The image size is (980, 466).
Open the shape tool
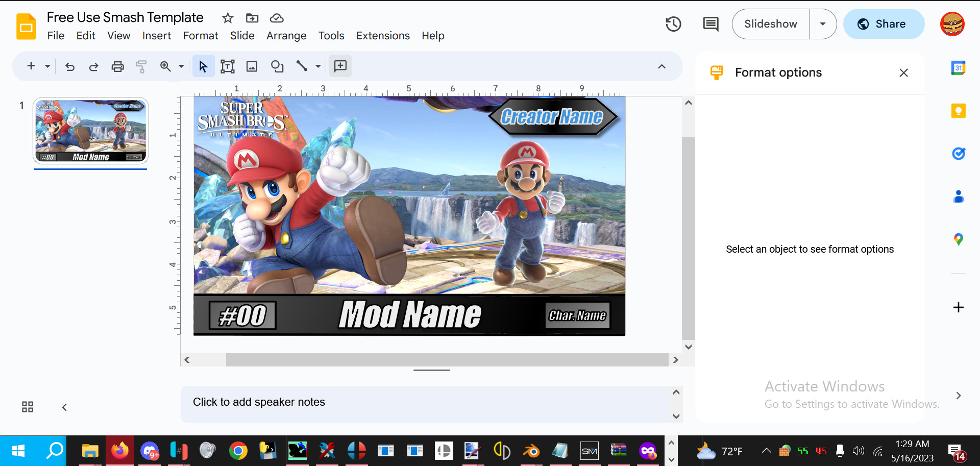tap(277, 66)
